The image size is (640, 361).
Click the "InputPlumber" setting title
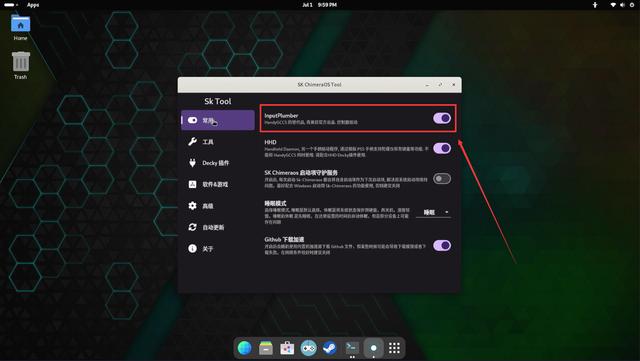[281, 116]
